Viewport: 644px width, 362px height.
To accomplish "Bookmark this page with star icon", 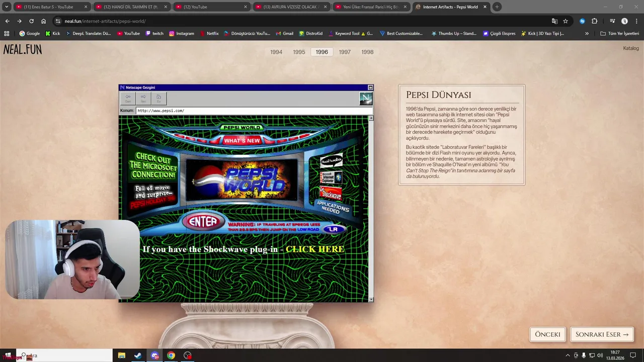I will [566, 21].
